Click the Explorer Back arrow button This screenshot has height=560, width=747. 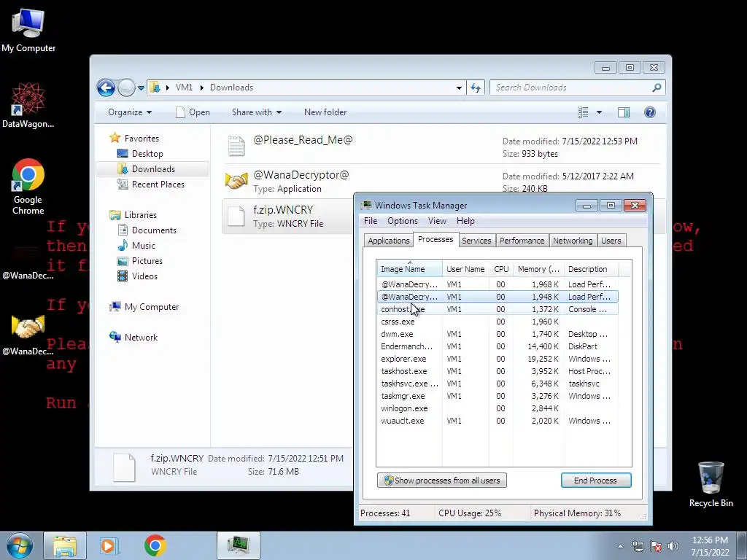[x=106, y=87]
